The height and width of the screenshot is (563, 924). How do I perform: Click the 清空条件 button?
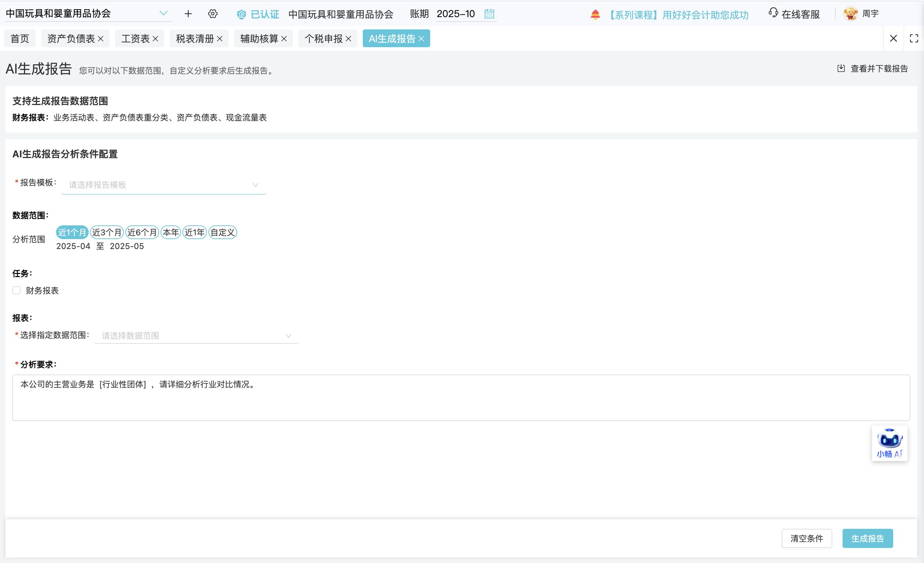click(807, 538)
